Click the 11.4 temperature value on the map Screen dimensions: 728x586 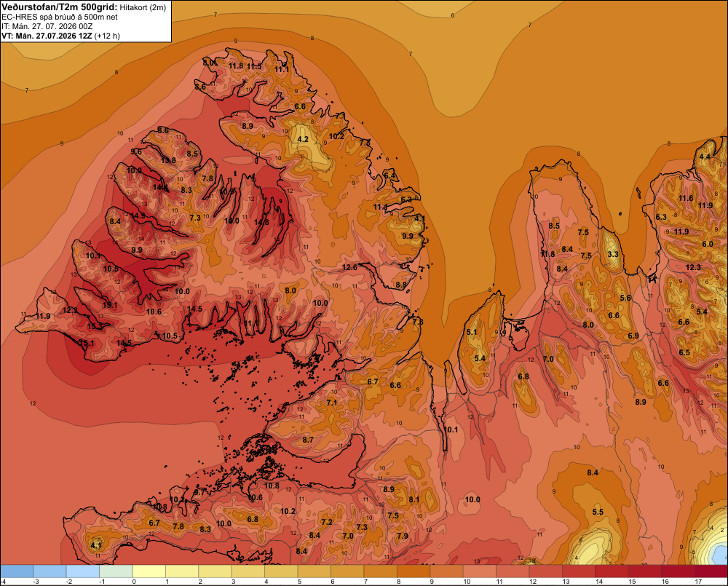coord(380,207)
